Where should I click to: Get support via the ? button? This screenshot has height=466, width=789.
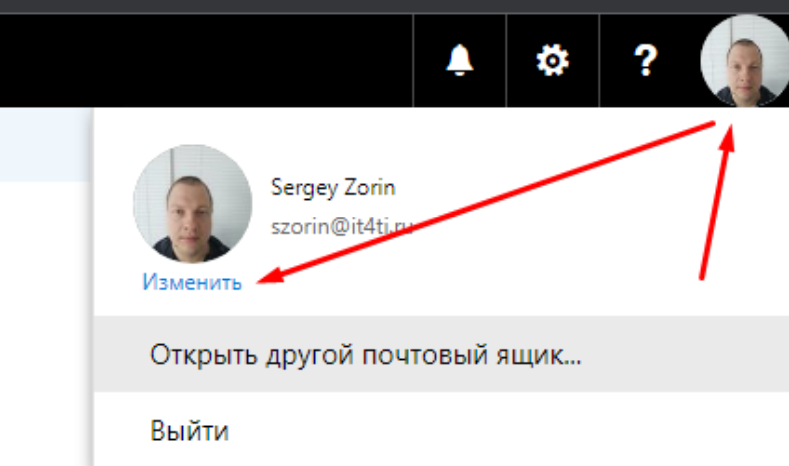[646, 60]
